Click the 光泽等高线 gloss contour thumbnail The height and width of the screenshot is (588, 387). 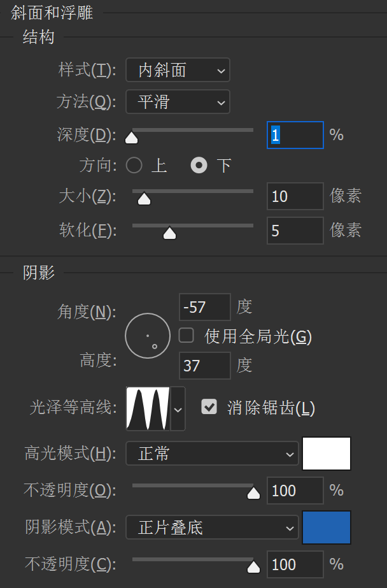[148, 408]
